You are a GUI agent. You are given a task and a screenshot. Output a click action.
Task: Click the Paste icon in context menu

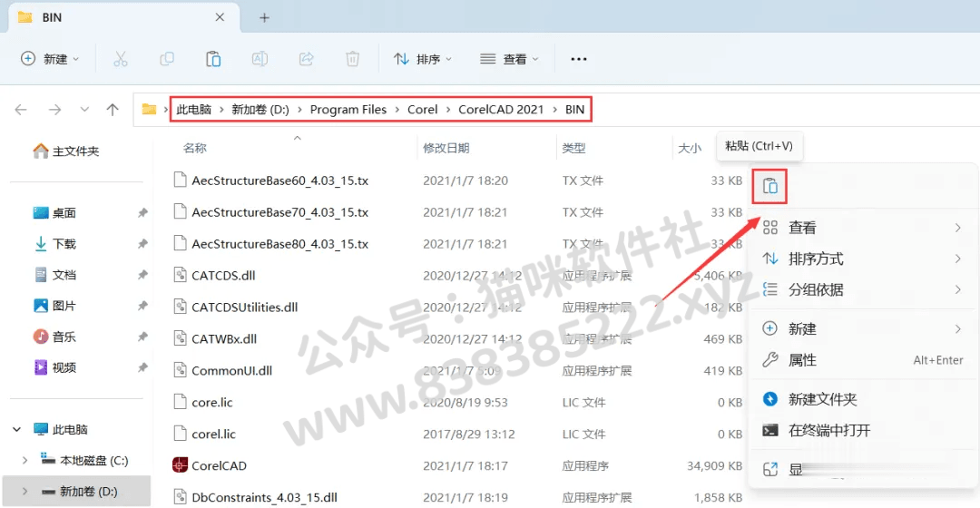click(x=769, y=186)
